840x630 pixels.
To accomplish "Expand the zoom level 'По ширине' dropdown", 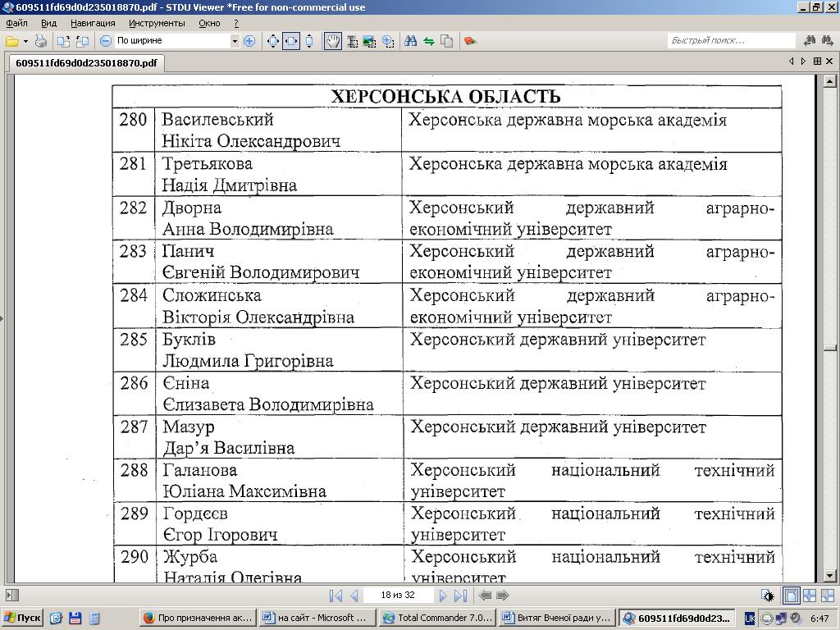I will pyautogui.click(x=235, y=41).
